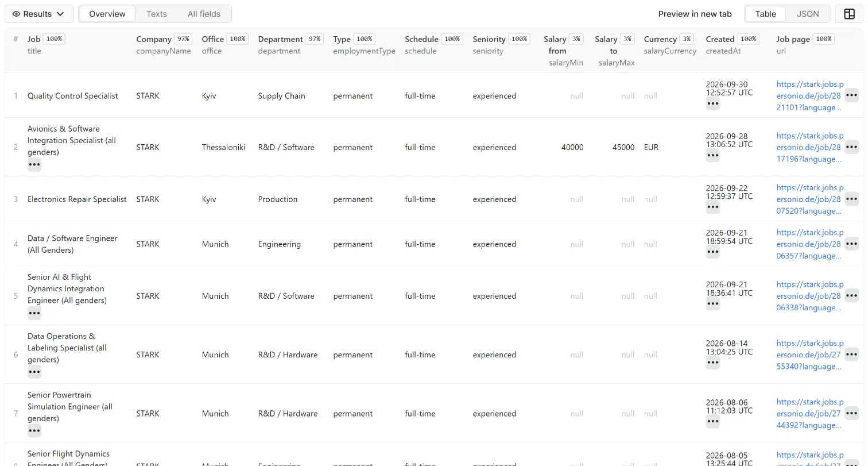Screen dimensions: 868x466
Task: Expand URL ellipsis for Electronics Repair Specialist row
Action: point(851,199)
